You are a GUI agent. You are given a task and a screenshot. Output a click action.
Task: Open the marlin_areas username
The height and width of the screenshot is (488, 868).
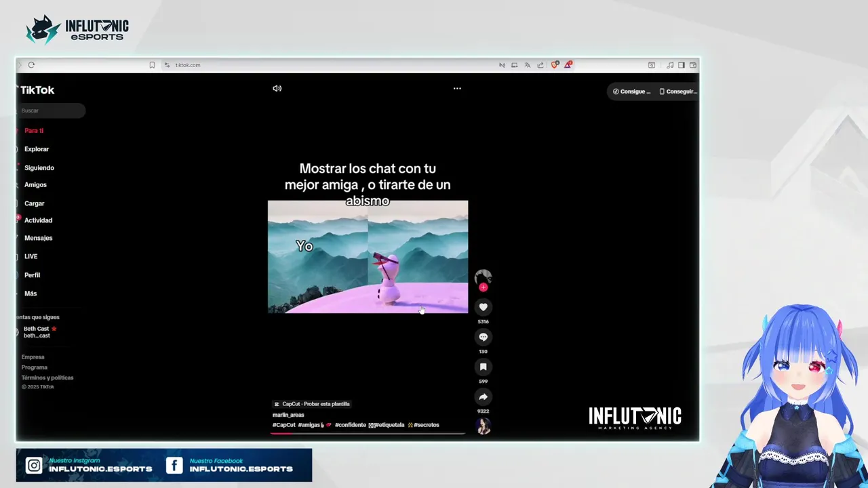(x=288, y=415)
